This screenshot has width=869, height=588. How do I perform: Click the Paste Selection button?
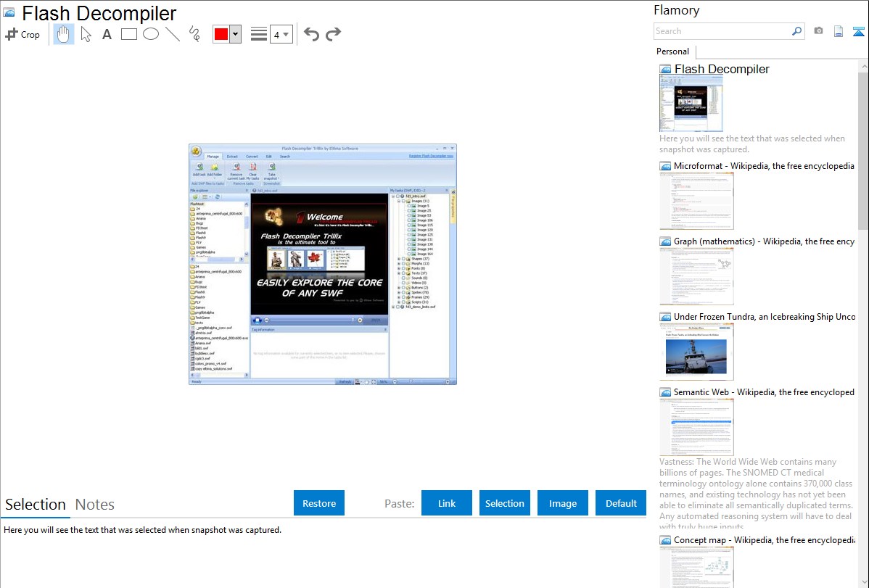[x=505, y=503]
